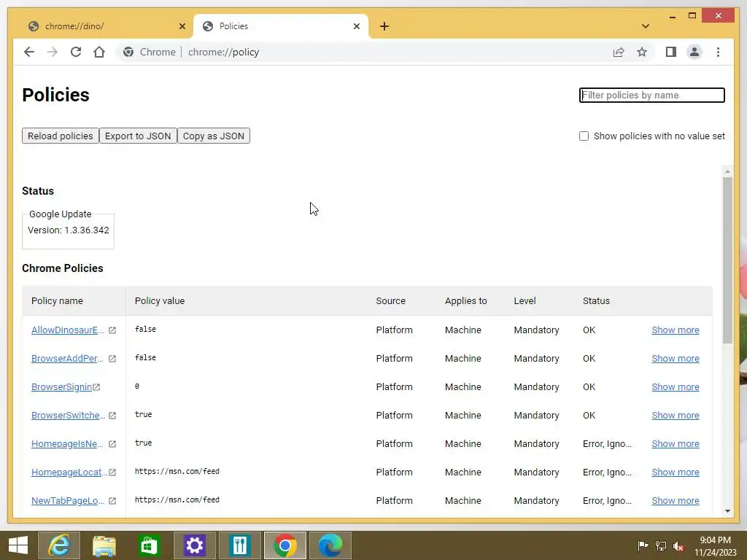Click the Source column header

391,301
